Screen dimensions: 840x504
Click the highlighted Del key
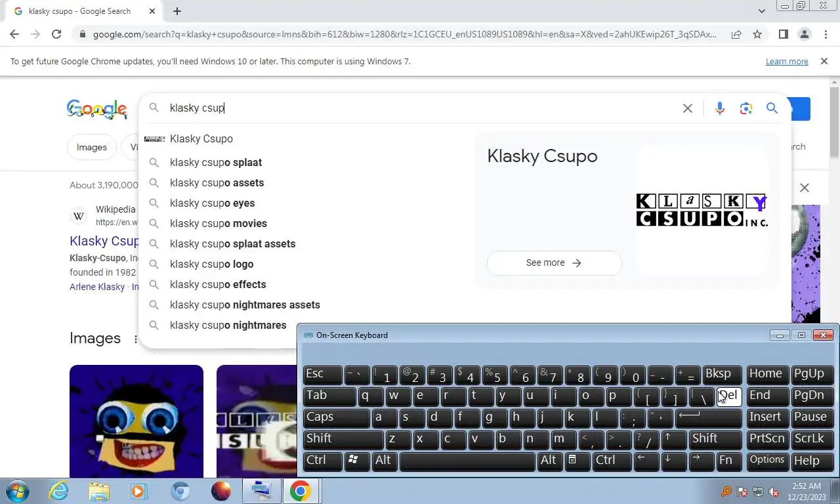728,396
